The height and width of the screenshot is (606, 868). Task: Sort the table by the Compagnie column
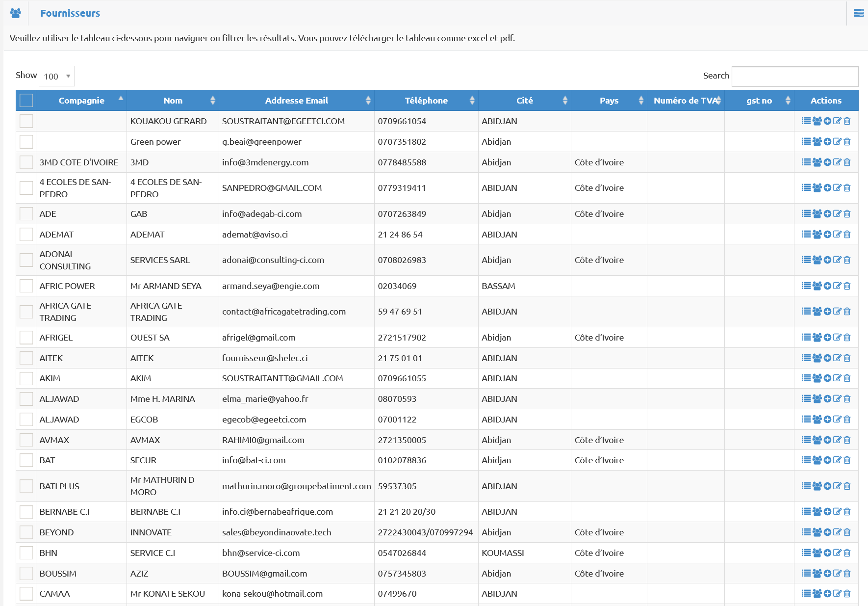81,101
